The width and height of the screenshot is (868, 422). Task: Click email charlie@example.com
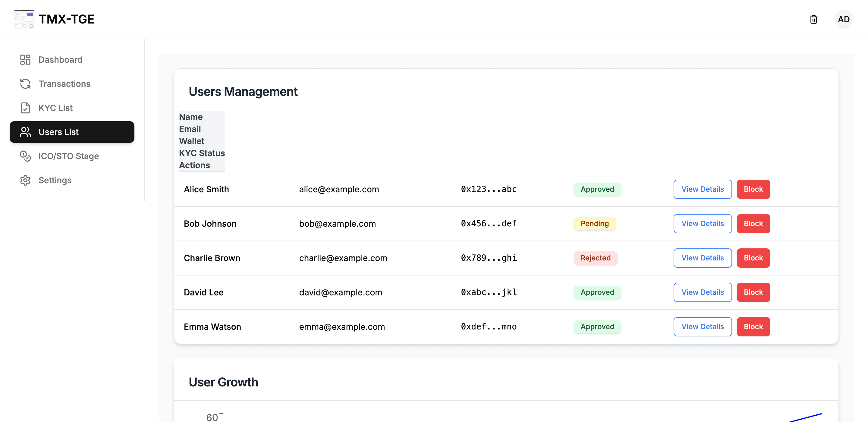click(343, 258)
